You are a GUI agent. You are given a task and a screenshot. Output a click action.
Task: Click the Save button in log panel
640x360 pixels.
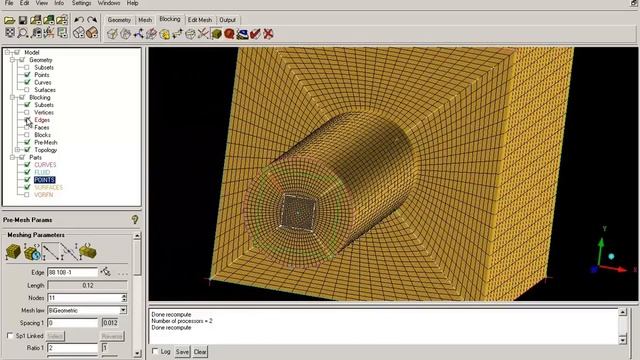(182, 351)
